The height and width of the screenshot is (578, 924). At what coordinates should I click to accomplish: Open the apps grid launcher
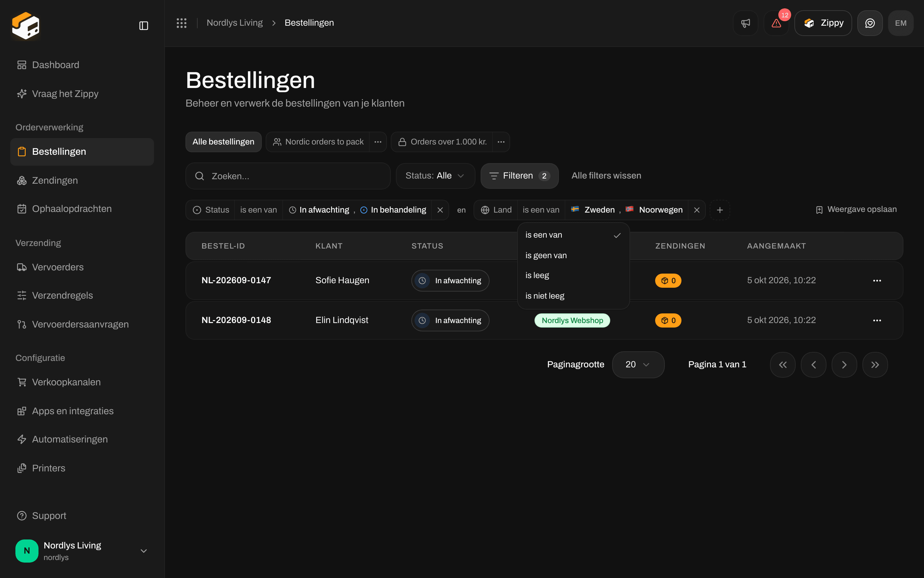tap(181, 23)
